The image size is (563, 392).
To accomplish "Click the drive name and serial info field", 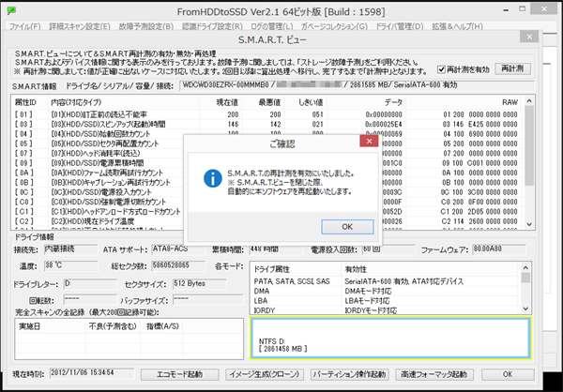I will click(x=357, y=85).
